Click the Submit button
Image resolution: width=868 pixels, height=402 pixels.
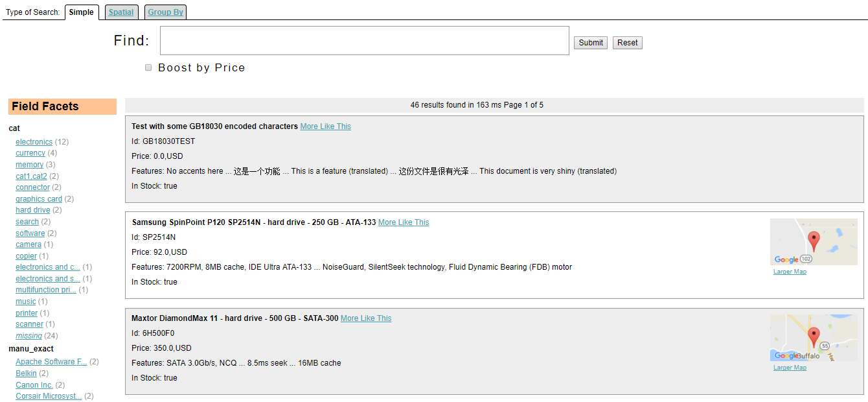(591, 43)
